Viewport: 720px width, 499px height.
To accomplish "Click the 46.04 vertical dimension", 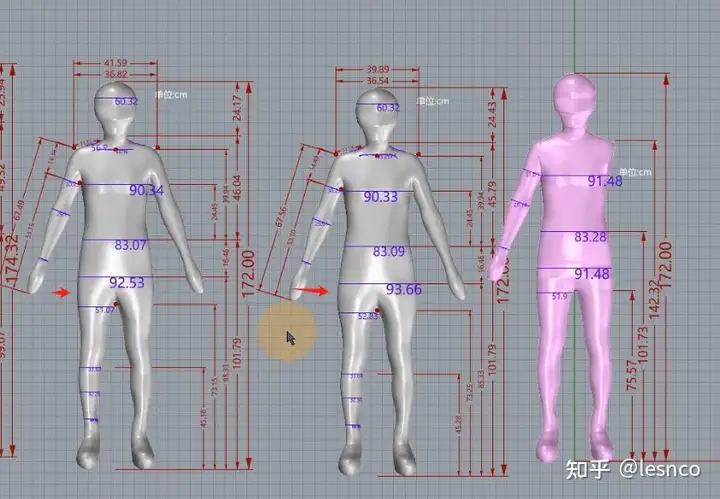I will coord(237,187).
